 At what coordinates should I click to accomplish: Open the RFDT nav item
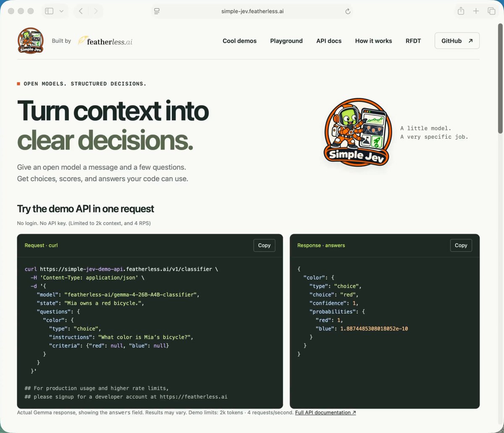coord(413,41)
